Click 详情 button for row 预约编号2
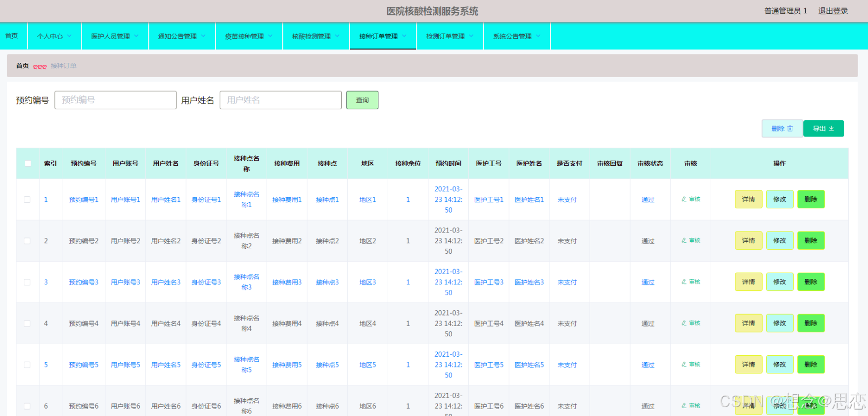 748,240
